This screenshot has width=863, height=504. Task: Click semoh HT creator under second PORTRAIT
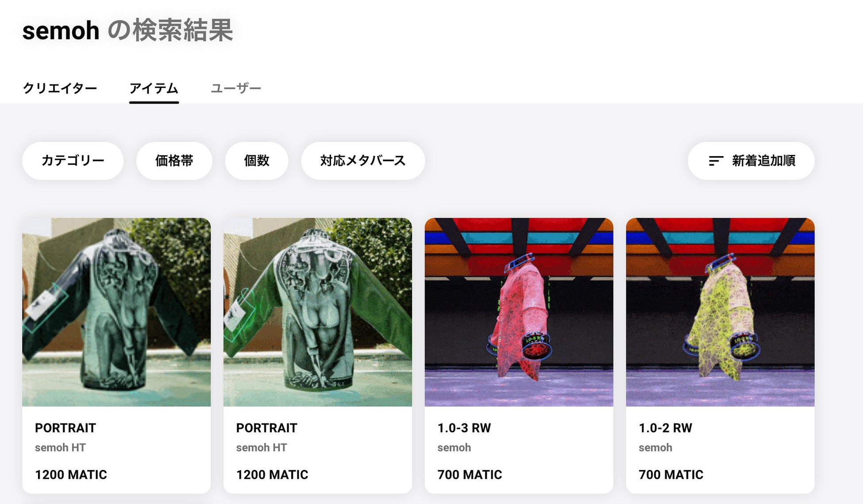(x=262, y=447)
